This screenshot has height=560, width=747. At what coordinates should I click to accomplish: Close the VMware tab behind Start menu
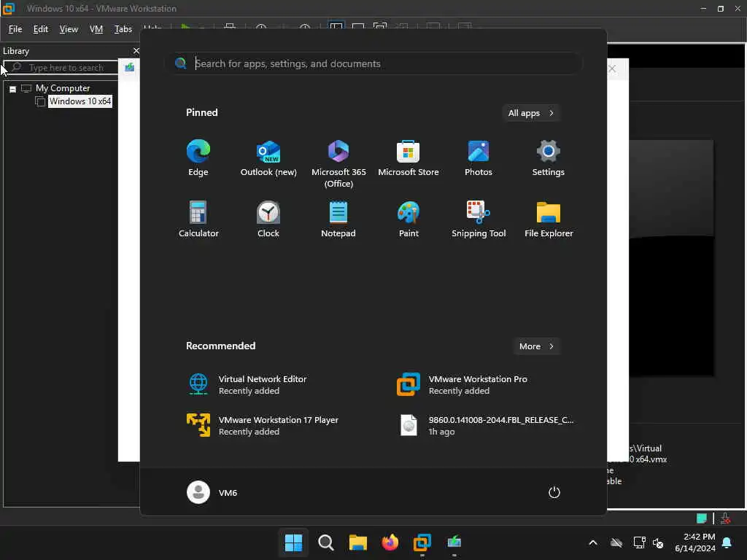[612, 69]
